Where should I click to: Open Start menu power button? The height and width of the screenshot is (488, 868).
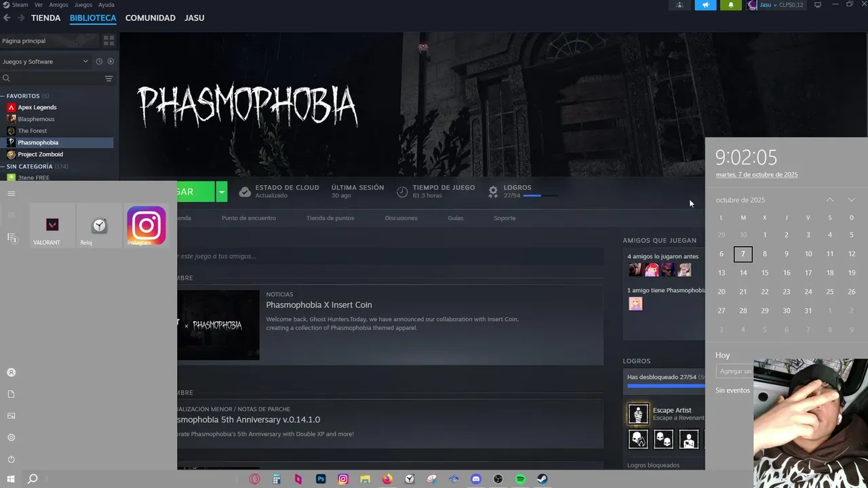(x=11, y=459)
